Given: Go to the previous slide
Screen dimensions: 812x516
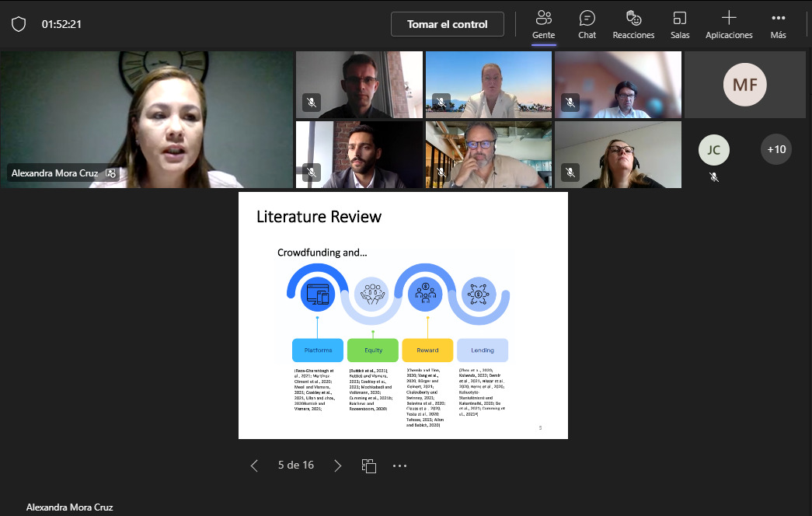Looking at the screenshot, I should click(254, 465).
